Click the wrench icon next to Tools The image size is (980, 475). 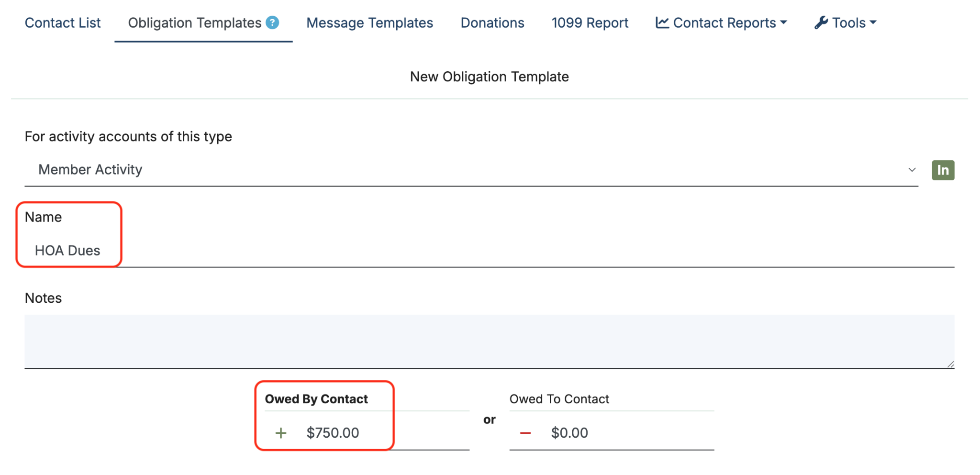coord(820,22)
